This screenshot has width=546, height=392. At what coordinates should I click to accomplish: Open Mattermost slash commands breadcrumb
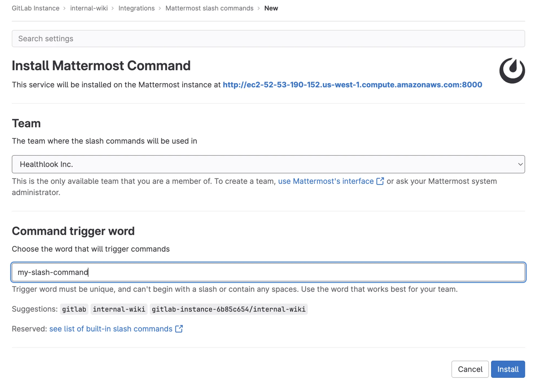209,8
